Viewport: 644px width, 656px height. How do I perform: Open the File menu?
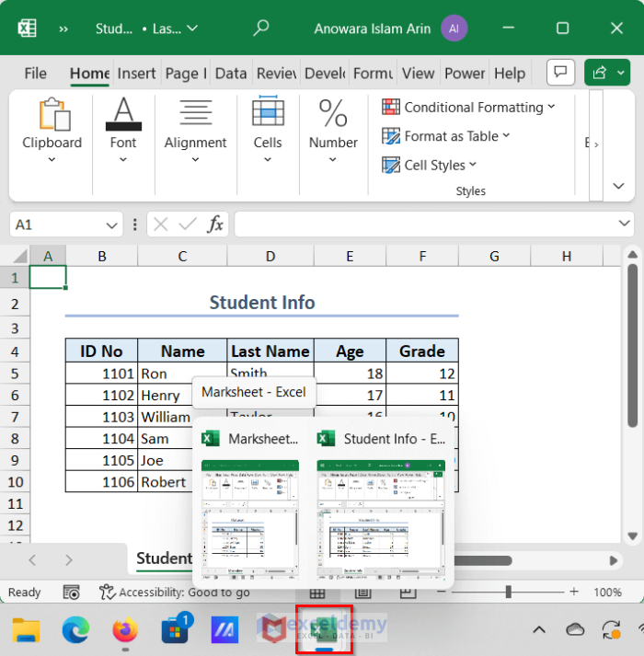(x=35, y=74)
